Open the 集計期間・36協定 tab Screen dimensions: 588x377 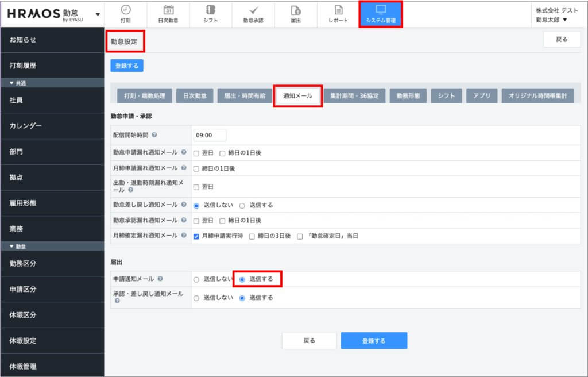pyautogui.click(x=354, y=96)
